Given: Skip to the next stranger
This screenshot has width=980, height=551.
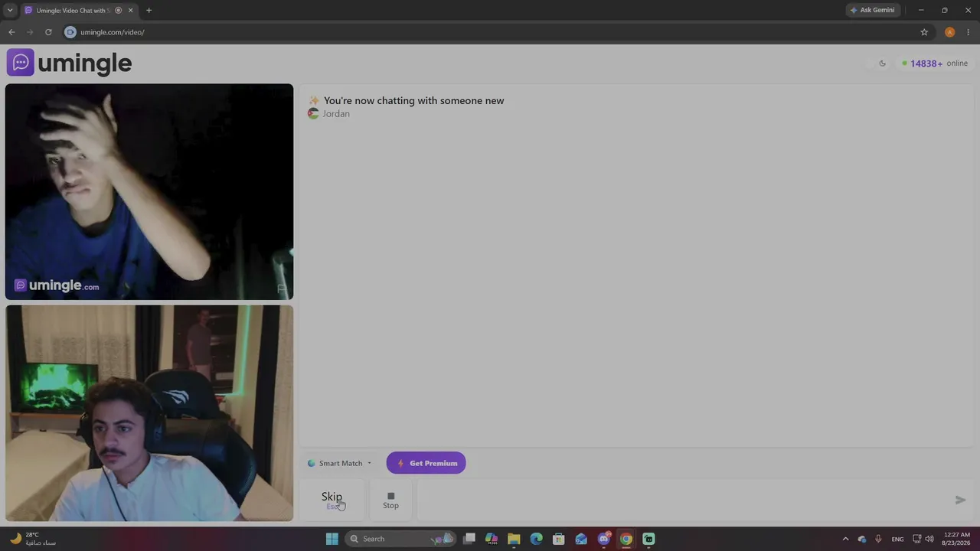Looking at the screenshot, I should [x=332, y=500].
